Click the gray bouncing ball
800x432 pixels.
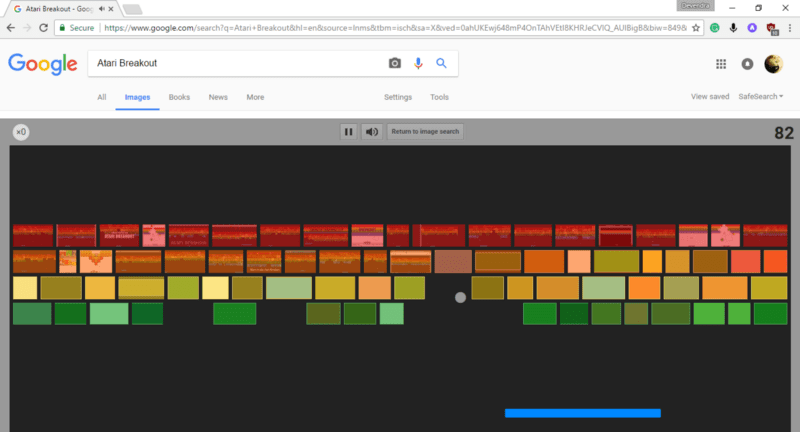tap(460, 297)
